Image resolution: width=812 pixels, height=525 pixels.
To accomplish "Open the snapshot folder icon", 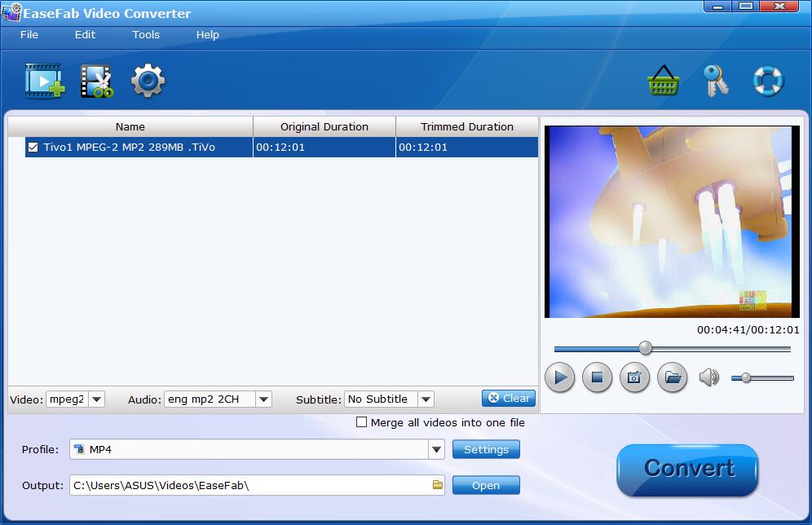I will 672,377.
